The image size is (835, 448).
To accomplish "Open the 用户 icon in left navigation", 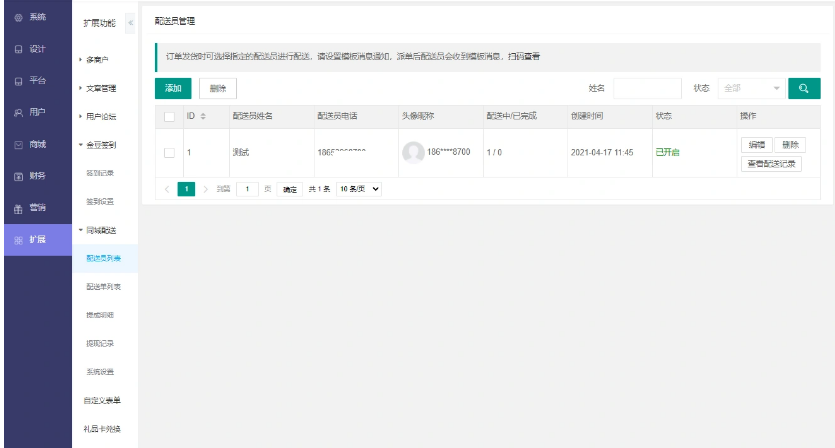I will point(20,112).
